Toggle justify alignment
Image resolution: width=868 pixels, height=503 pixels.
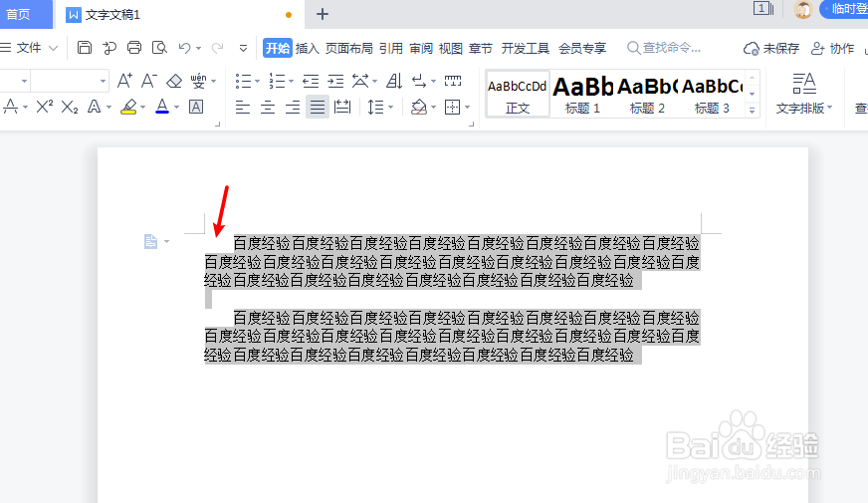[318, 107]
